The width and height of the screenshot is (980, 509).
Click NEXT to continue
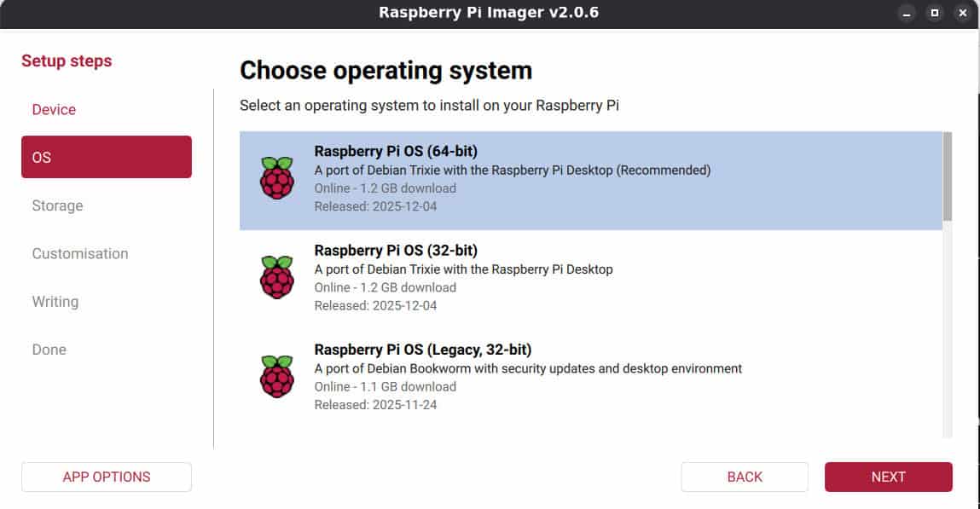pyautogui.click(x=888, y=477)
